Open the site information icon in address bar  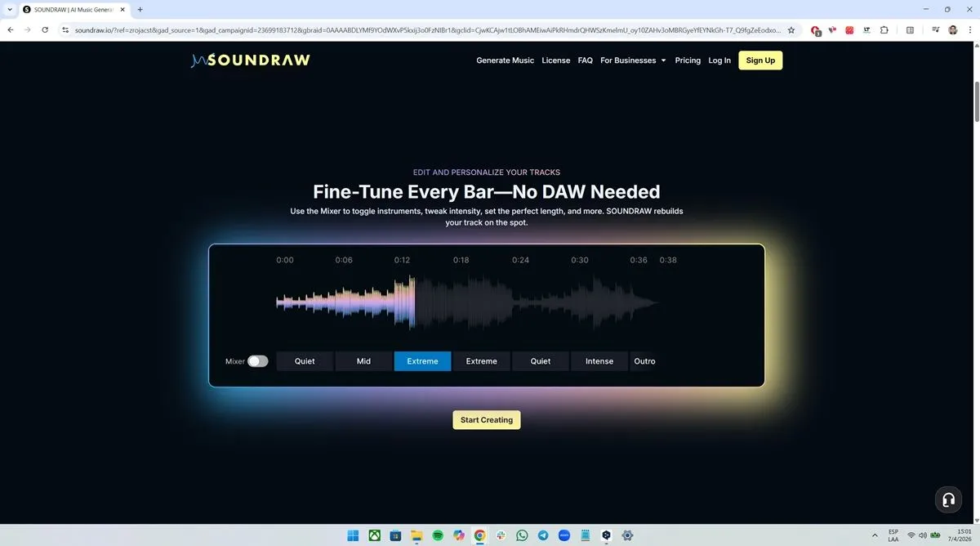(66, 30)
